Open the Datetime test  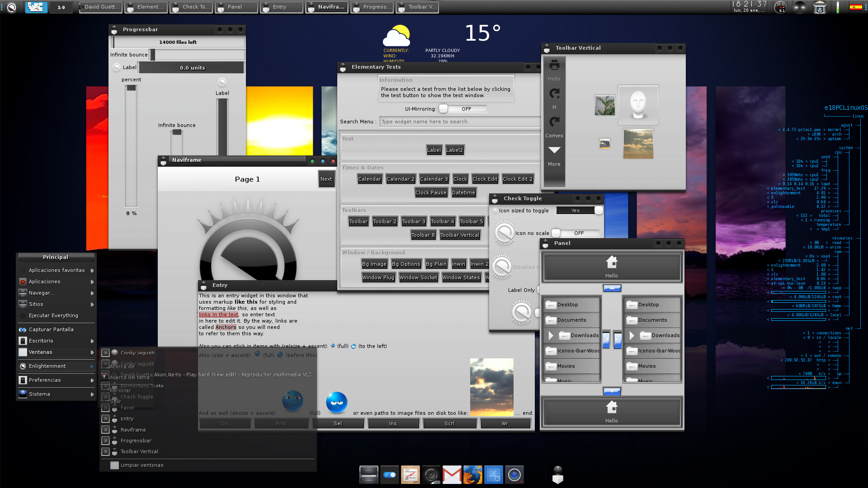coord(463,192)
